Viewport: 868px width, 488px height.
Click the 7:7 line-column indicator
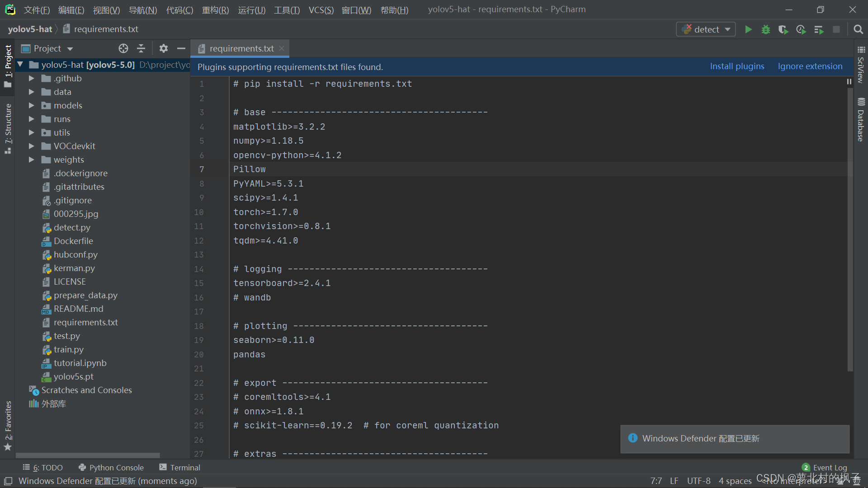656,481
